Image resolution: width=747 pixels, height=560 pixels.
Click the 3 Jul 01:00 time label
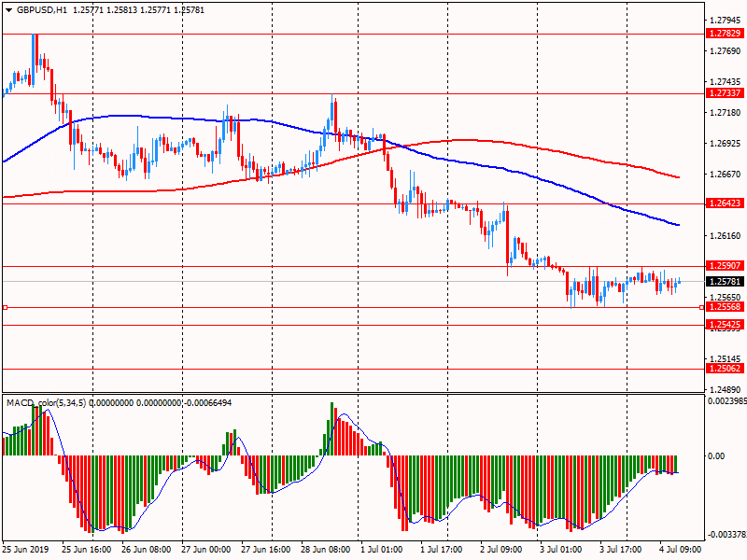pos(561,549)
